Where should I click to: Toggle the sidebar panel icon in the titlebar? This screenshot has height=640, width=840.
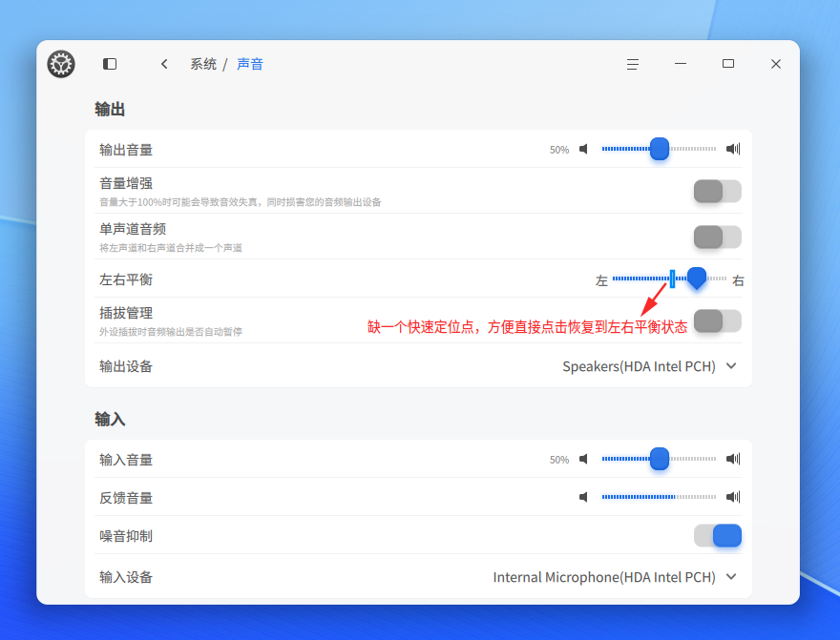click(x=110, y=63)
